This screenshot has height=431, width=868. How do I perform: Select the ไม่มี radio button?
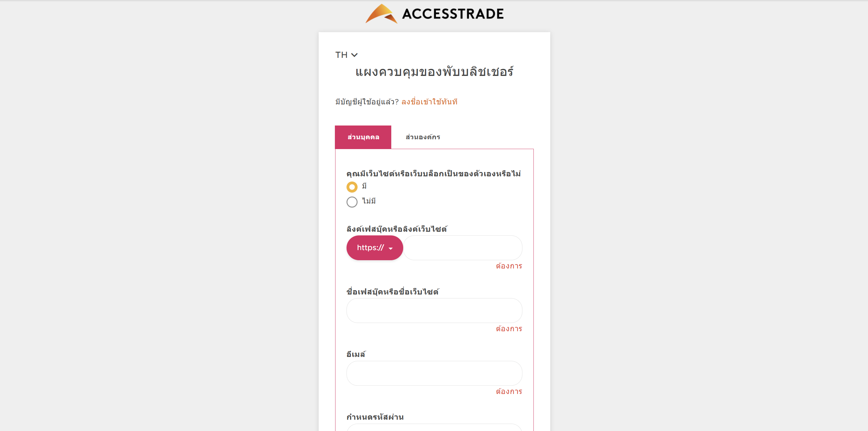coord(352,202)
